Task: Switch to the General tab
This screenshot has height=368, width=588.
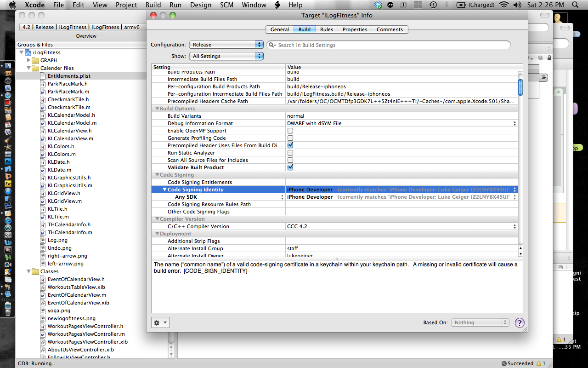Action: (x=280, y=29)
